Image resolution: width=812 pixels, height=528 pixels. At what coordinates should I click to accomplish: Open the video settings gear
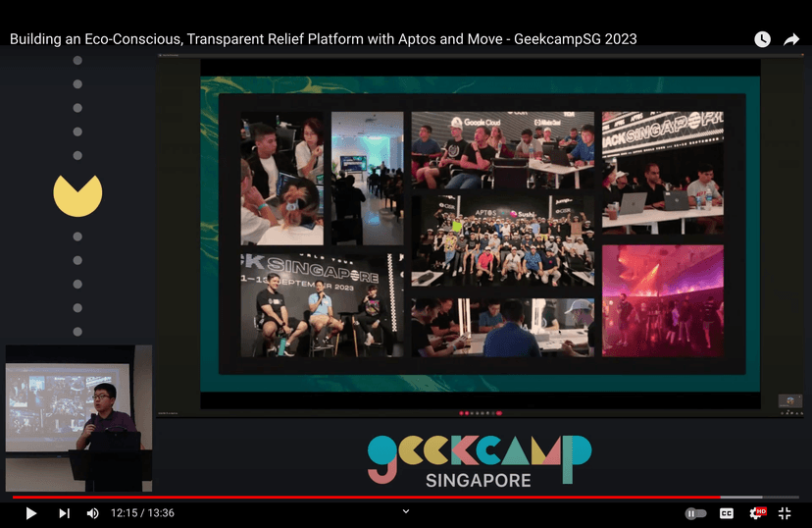[x=756, y=513]
